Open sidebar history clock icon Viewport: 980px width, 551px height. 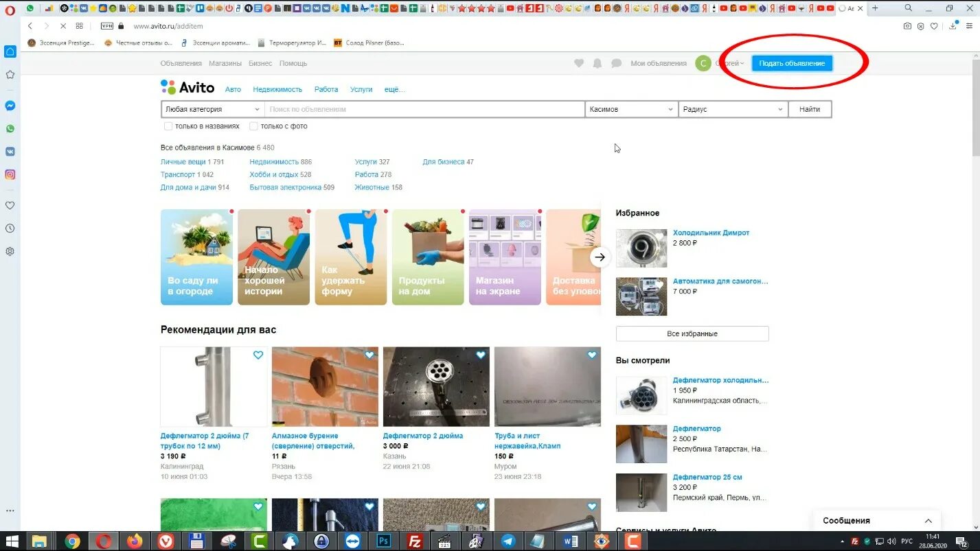(x=10, y=228)
